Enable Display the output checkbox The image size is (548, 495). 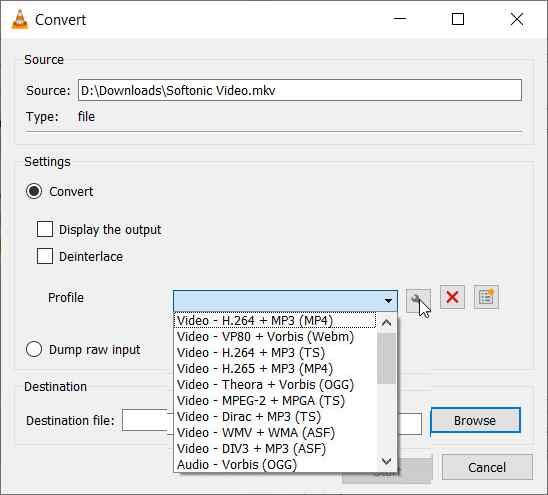(45, 229)
